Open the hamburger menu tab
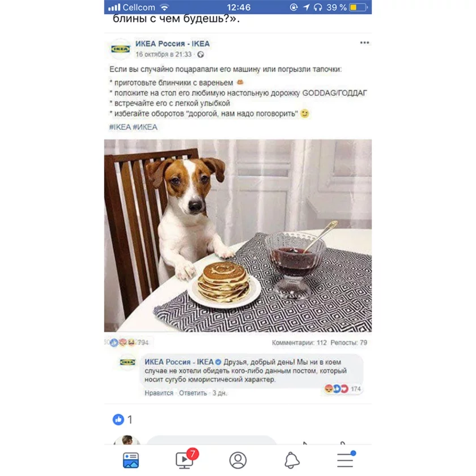 tap(346, 460)
